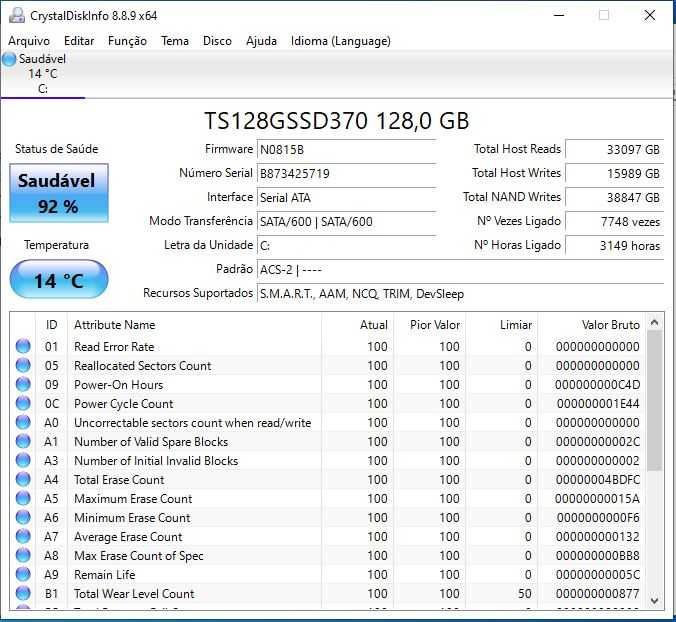The image size is (676, 622).
Task: Click the Saudável 92 % health status button
Action: click(59, 193)
